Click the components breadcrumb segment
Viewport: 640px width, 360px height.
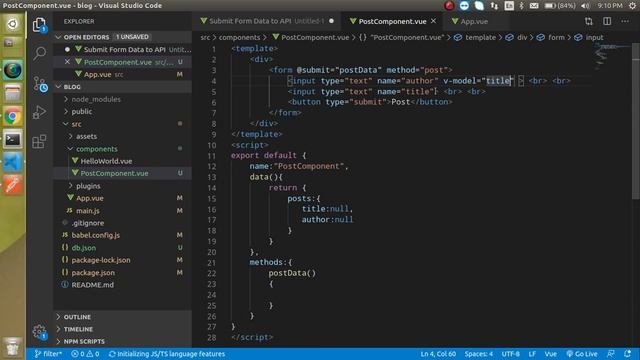pos(239,38)
